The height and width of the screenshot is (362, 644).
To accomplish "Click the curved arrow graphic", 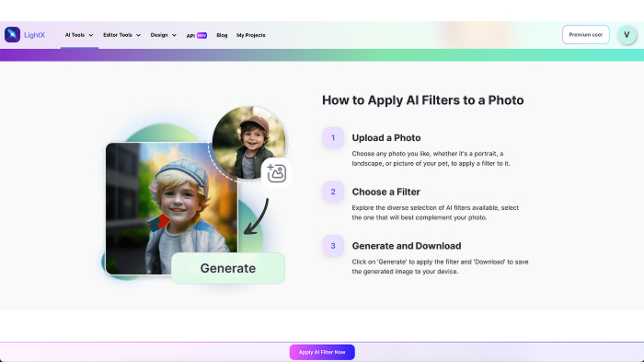I will (x=257, y=216).
